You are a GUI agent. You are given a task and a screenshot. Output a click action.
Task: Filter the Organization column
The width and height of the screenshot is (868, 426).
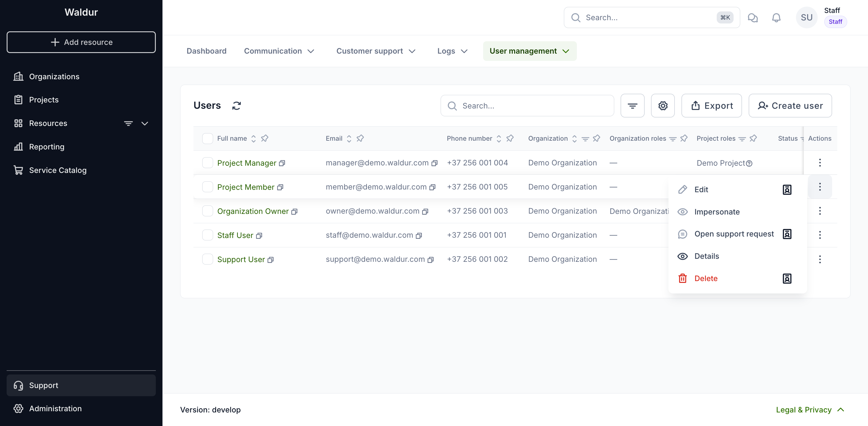(x=585, y=139)
